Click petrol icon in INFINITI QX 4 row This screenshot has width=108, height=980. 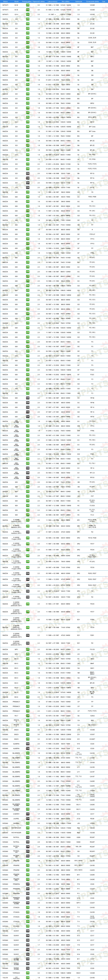click(28, 14)
